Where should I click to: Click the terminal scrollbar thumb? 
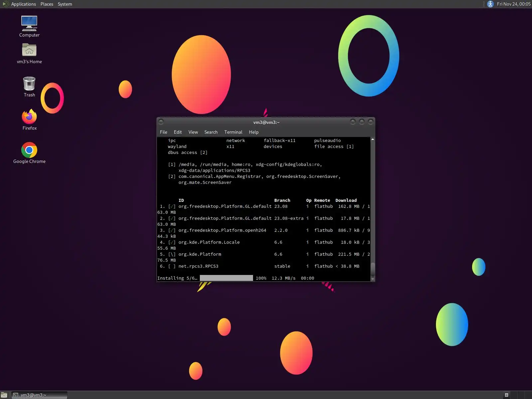coord(373,269)
